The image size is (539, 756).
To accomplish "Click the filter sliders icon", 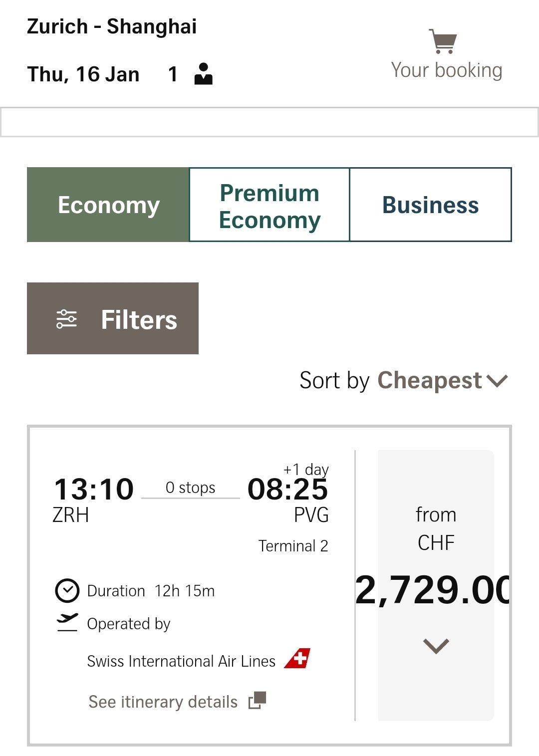I will [66, 319].
